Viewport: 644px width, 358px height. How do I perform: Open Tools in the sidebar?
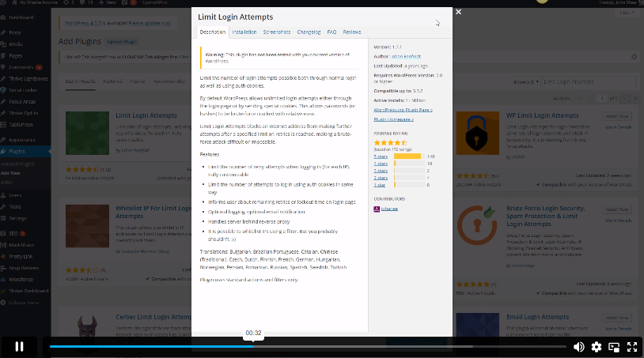15,207
